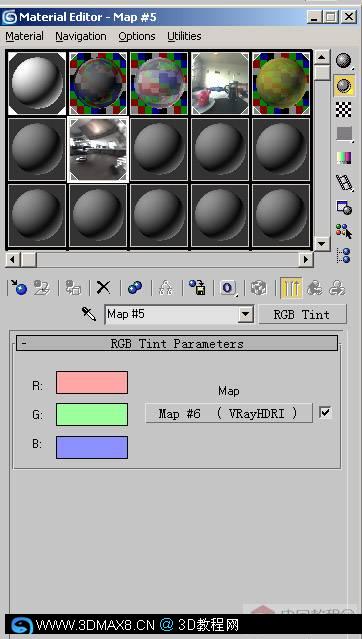Toggle Show Map in Viewport cube icon
This screenshot has width=362, height=639.
point(258,288)
